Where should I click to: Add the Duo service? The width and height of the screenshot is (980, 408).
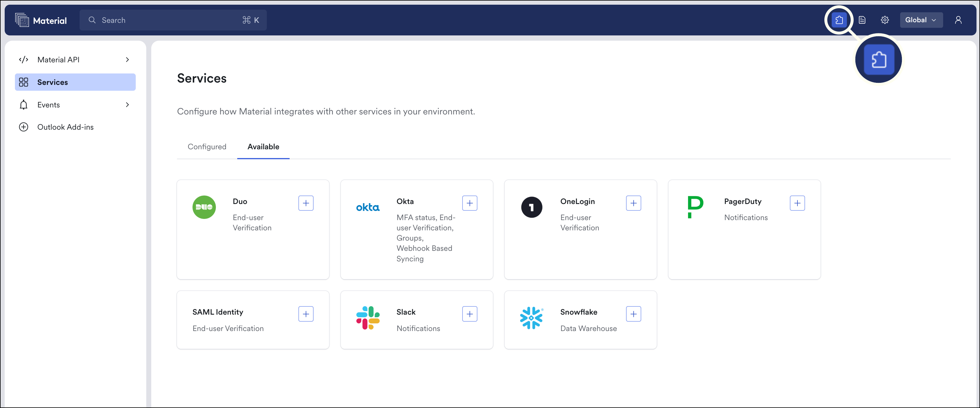click(x=306, y=203)
